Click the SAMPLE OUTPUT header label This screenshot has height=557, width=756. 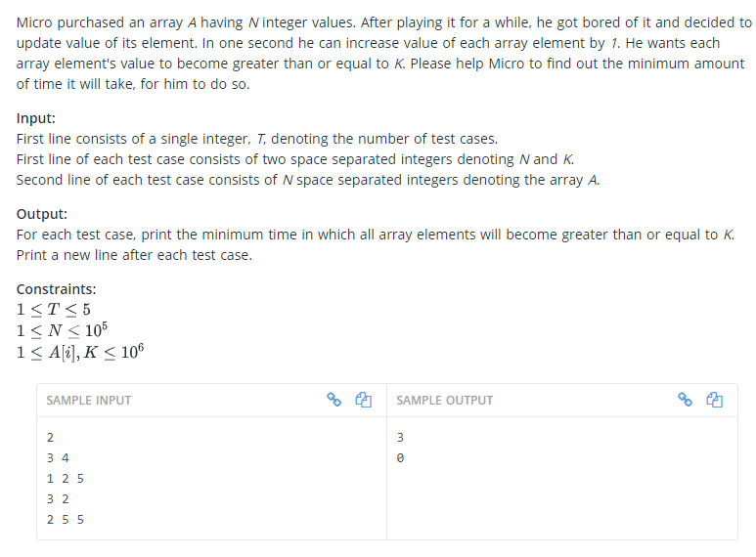445,400
